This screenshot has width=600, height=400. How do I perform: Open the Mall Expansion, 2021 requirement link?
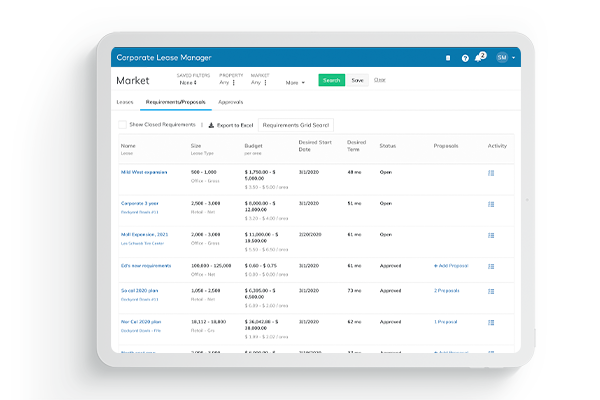point(144,234)
